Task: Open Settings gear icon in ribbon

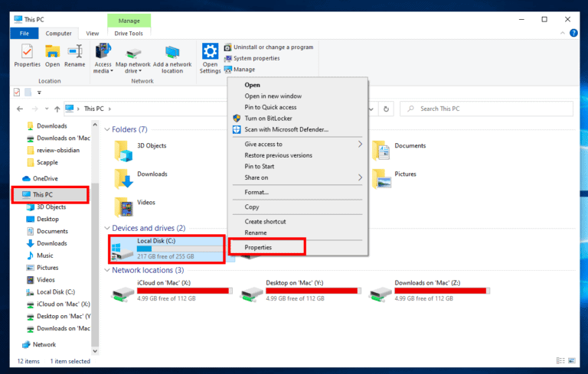Action: click(211, 51)
